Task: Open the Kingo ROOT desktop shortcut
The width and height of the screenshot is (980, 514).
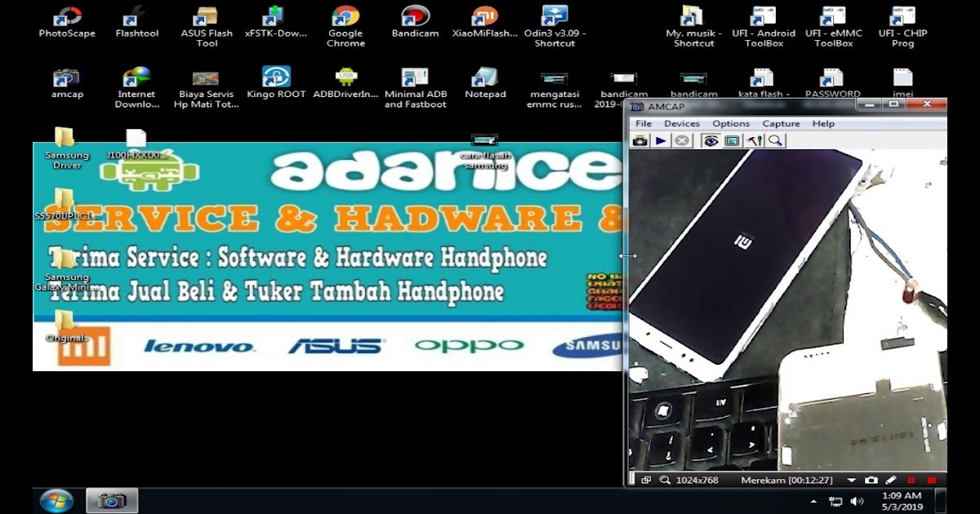Action: click(x=276, y=82)
